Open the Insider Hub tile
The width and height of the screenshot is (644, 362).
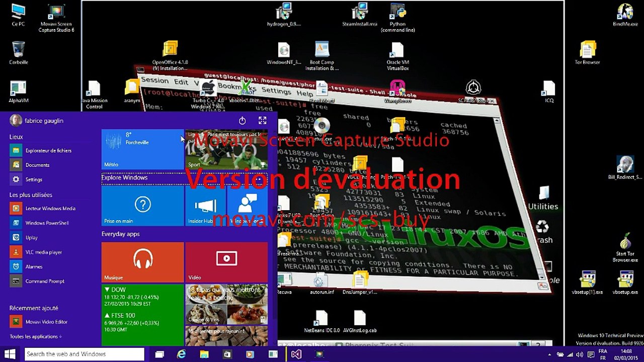click(x=205, y=205)
